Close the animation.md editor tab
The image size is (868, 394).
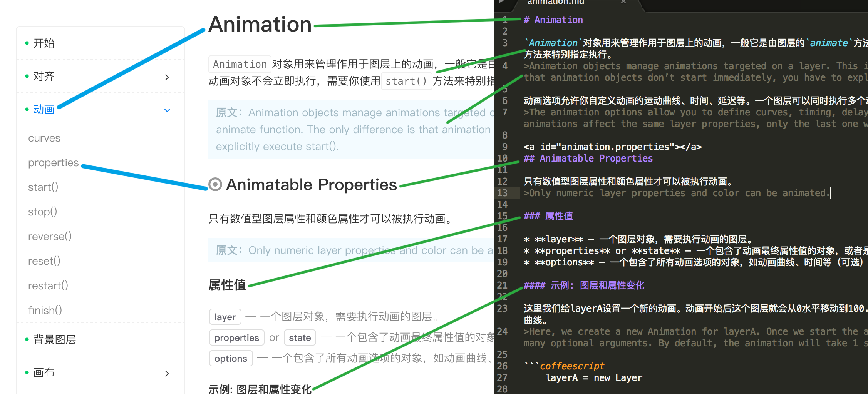(623, 2)
